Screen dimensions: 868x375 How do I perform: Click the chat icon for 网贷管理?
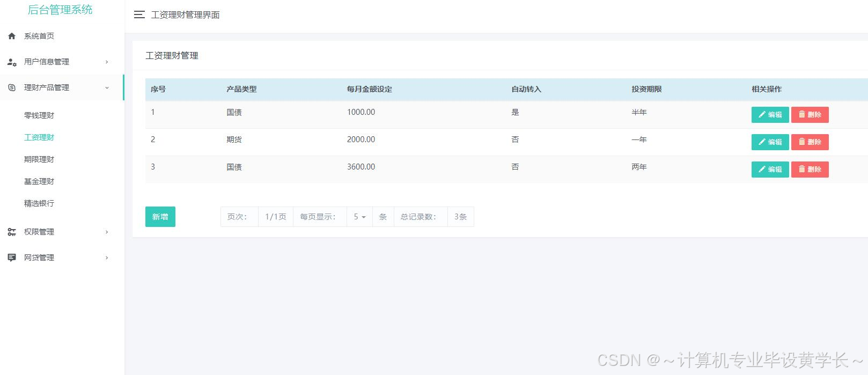coord(12,258)
